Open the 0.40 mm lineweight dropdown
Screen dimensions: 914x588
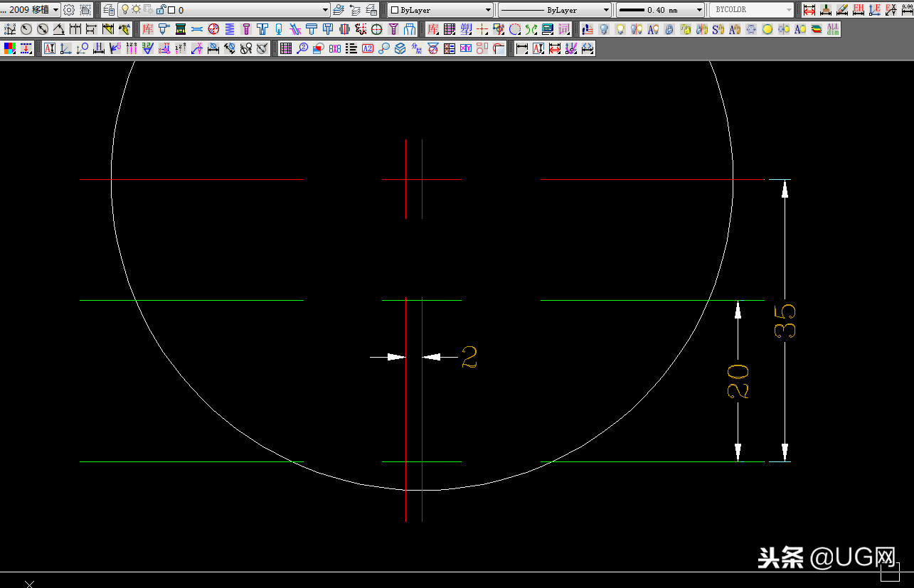tap(699, 10)
